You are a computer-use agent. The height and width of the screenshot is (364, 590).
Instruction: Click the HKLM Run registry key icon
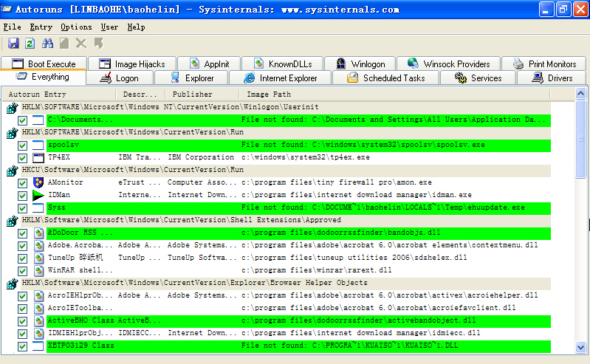12,133
